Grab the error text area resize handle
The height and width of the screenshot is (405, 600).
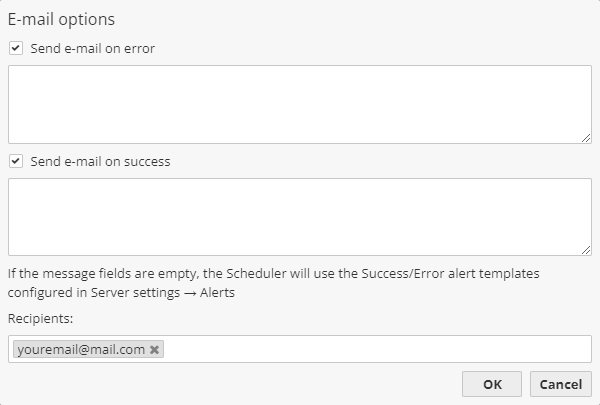tap(586, 138)
